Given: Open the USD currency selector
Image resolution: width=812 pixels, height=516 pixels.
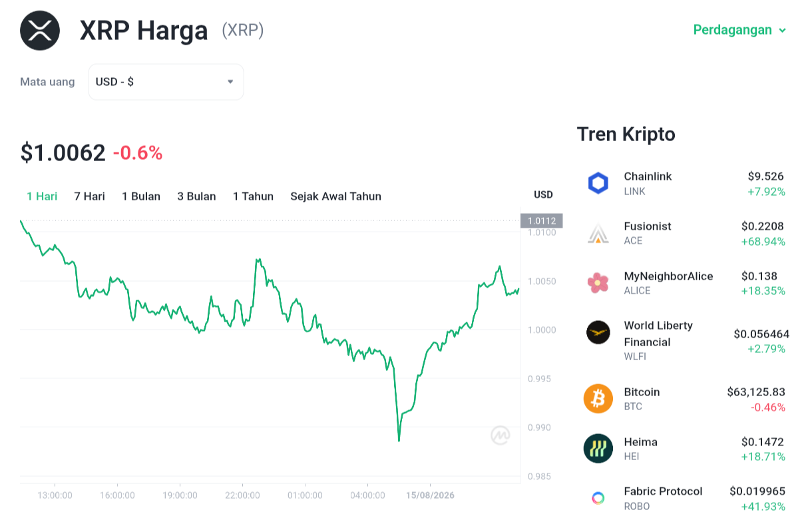Looking at the screenshot, I should pos(166,82).
